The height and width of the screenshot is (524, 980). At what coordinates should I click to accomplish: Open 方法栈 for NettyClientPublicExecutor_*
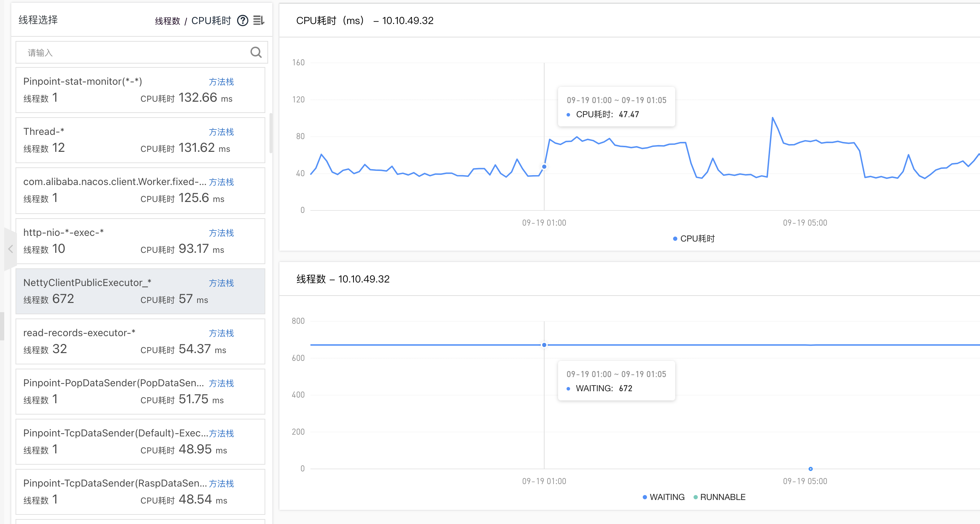pos(222,283)
